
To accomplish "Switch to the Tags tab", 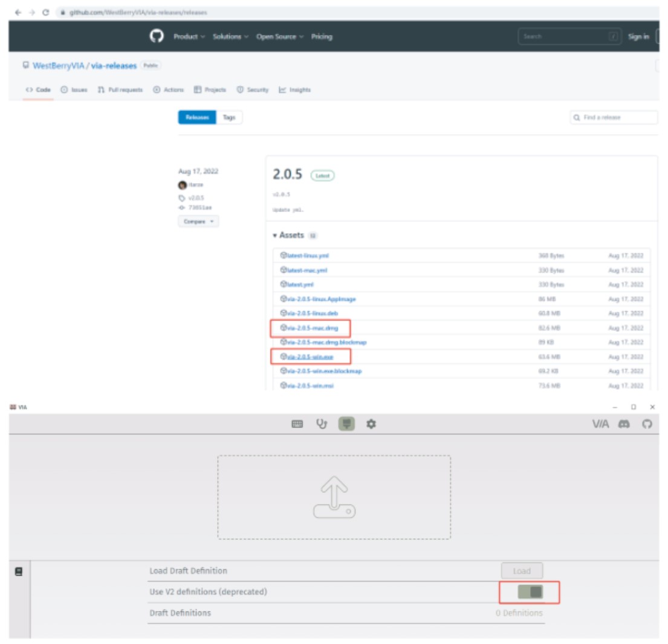I will [x=229, y=117].
